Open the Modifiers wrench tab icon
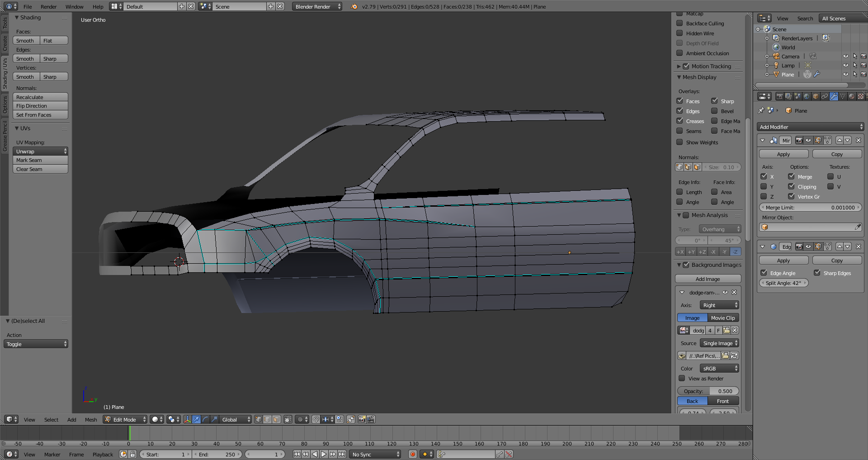 pos(834,96)
